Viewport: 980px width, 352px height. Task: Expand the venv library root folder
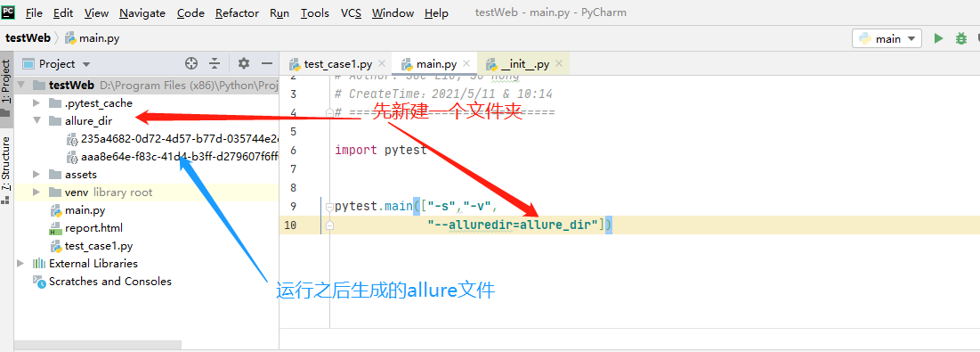tap(36, 192)
